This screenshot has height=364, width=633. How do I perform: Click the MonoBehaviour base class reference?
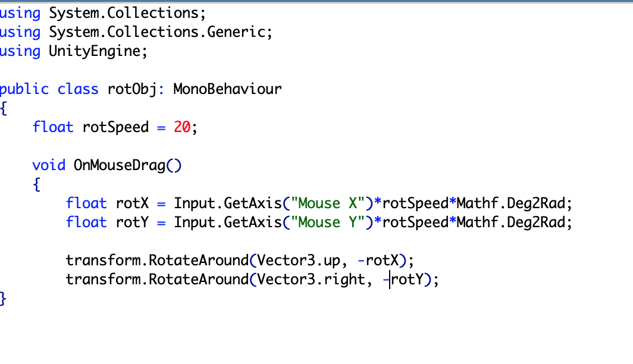(x=226, y=89)
